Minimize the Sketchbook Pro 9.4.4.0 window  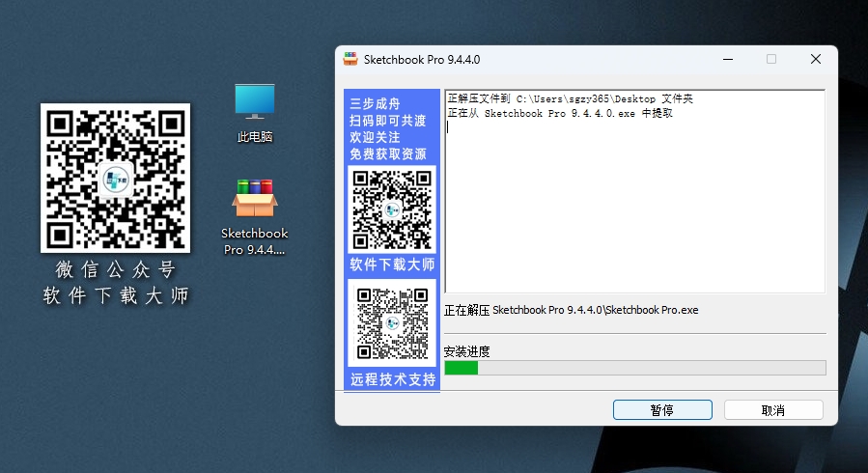728,59
